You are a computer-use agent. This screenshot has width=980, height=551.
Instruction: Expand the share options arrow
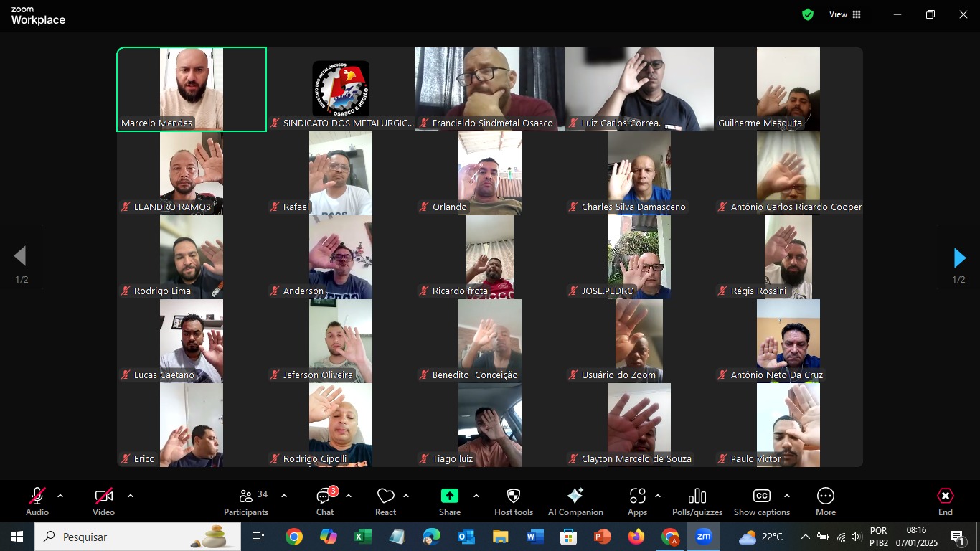pos(476,496)
